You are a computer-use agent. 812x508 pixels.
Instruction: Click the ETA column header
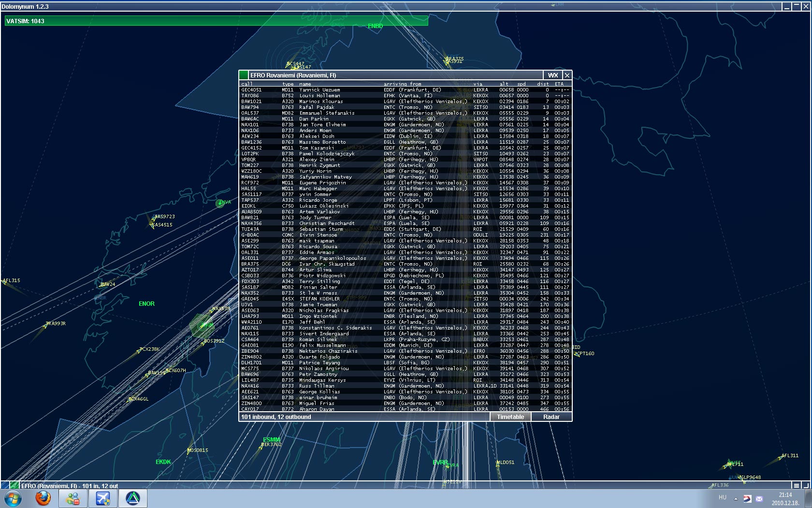click(x=559, y=84)
